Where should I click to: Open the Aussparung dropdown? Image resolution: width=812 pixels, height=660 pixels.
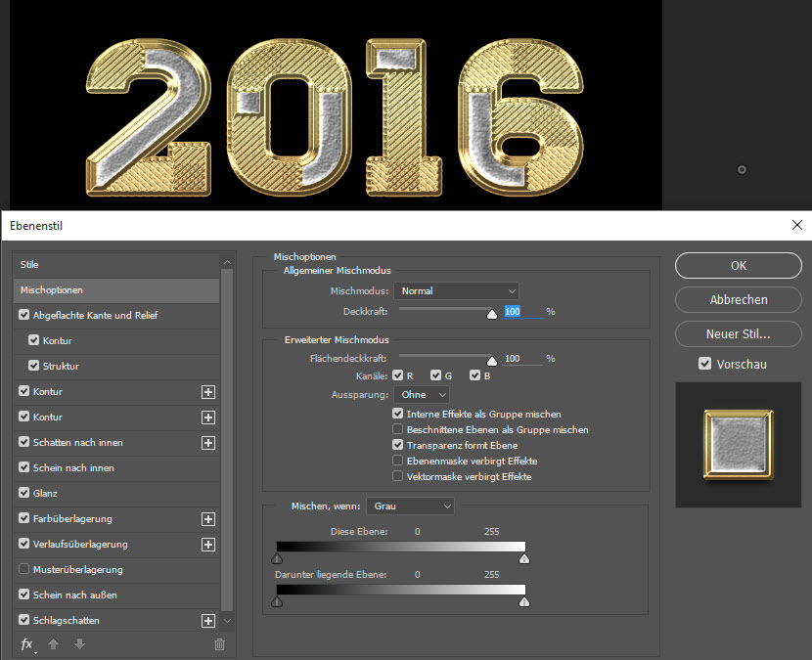pos(422,394)
